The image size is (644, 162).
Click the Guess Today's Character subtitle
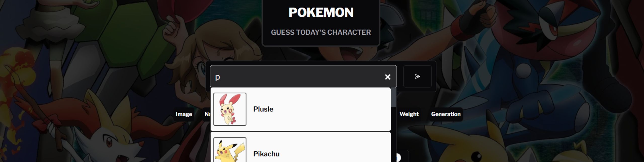(321, 32)
